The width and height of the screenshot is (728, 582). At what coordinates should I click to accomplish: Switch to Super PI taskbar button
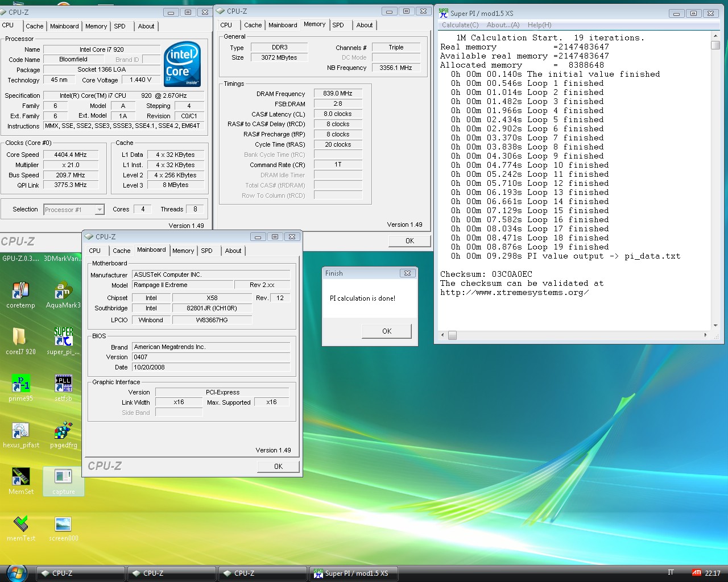[x=353, y=573]
